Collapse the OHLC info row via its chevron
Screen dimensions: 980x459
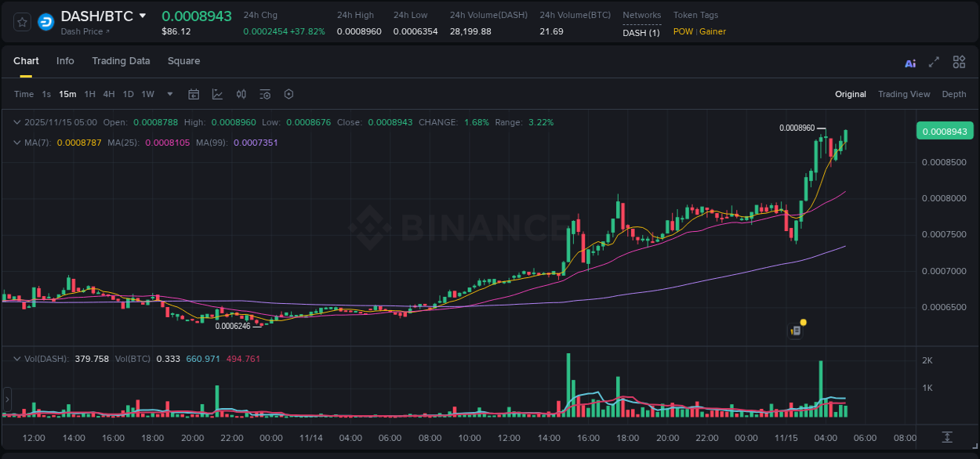click(17, 122)
